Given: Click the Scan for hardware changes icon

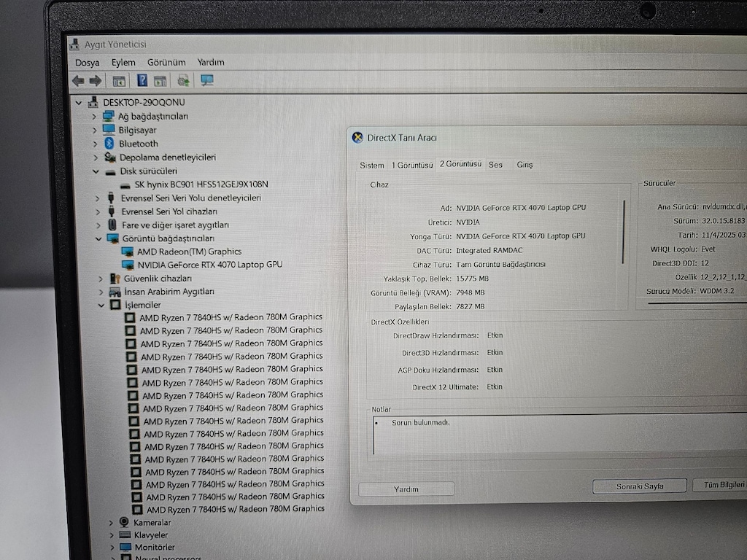Looking at the screenshot, I should coord(183,80).
